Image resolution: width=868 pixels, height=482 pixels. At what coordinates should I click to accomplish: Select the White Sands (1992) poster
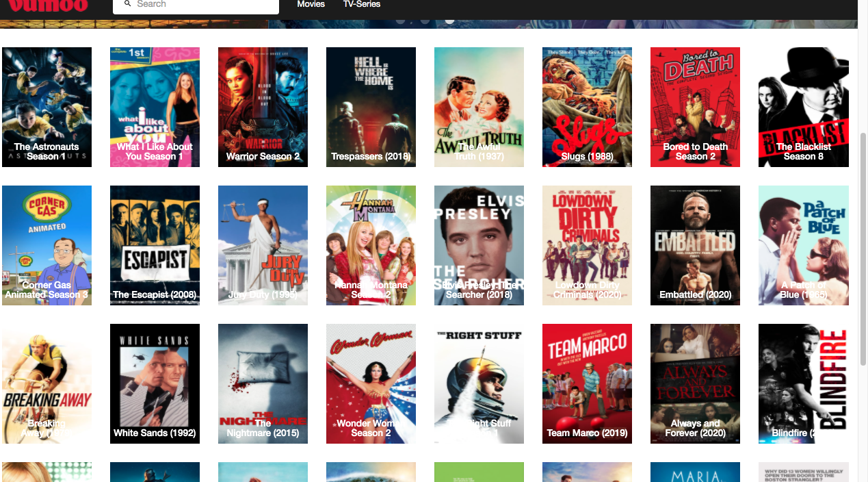click(155, 383)
